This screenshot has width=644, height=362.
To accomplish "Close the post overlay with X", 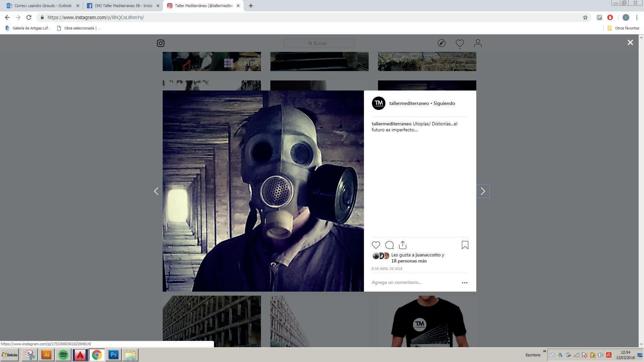I will click(630, 42).
